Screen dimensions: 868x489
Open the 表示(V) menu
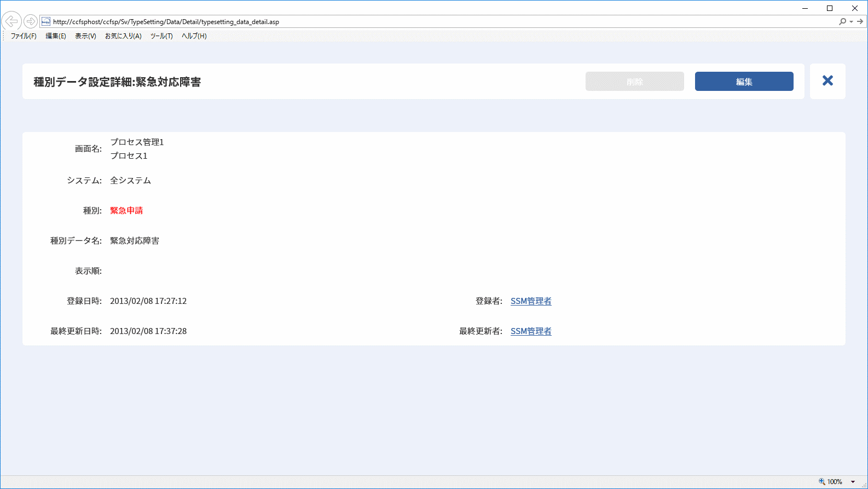click(85, 36)
